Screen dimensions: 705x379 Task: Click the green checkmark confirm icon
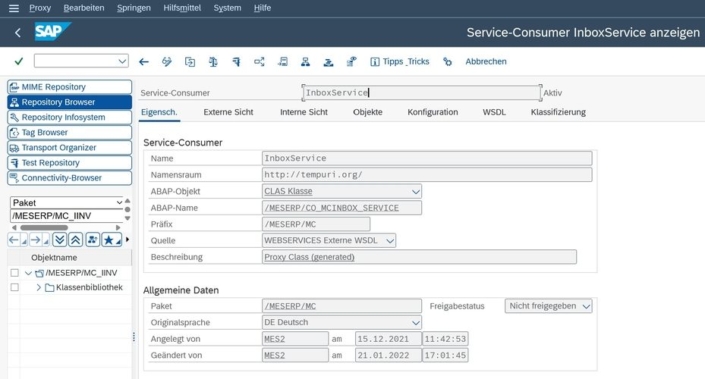[x=18, y=61]
